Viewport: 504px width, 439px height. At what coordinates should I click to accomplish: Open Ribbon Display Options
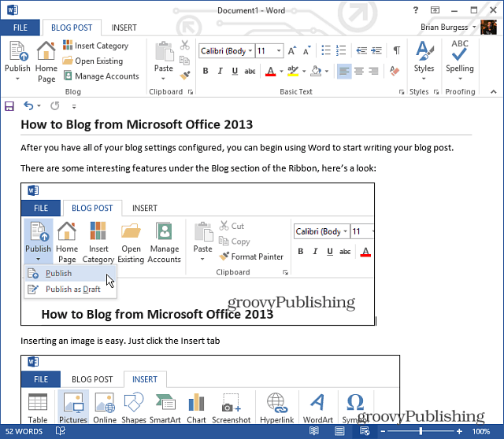tap(435, 10)
